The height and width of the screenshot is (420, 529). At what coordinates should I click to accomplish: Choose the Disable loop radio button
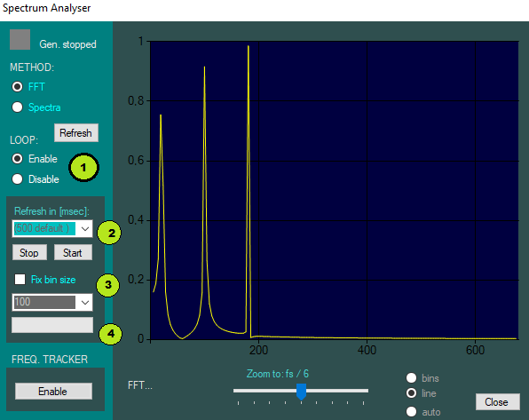(x=17, y=179)
